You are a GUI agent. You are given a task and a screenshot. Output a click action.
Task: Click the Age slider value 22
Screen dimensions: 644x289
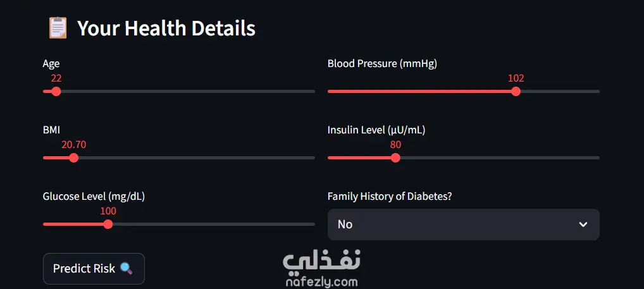pos(56,78)
